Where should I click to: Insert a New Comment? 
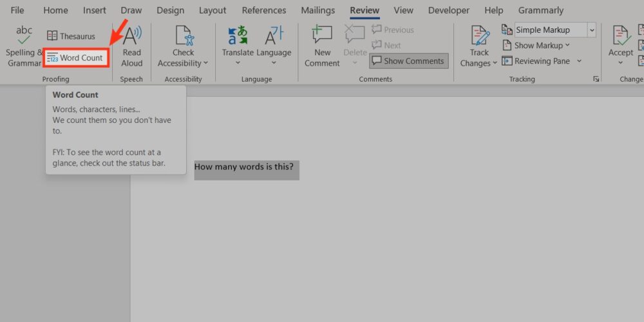pos(322,46)
